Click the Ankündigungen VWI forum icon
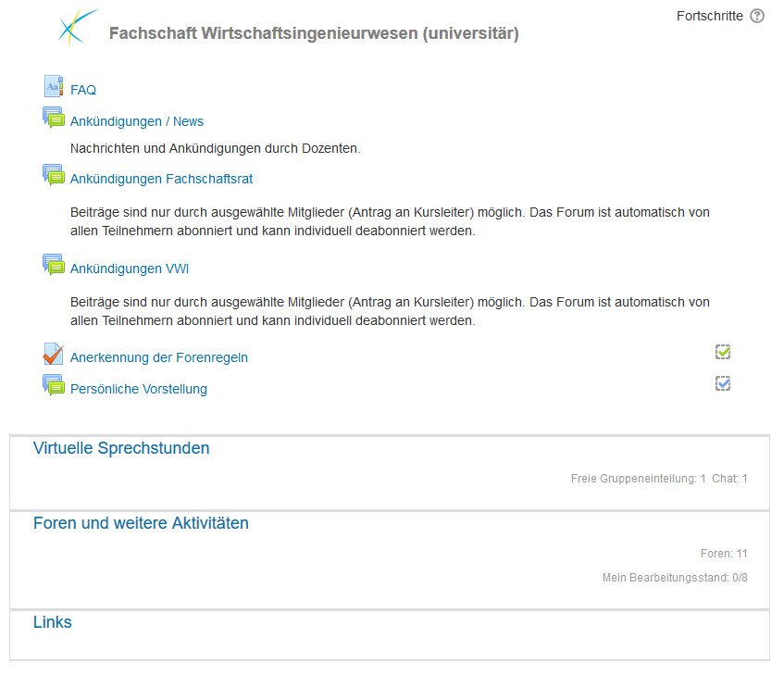This screenshot has height=675, width=784. (x=54, y=265)
